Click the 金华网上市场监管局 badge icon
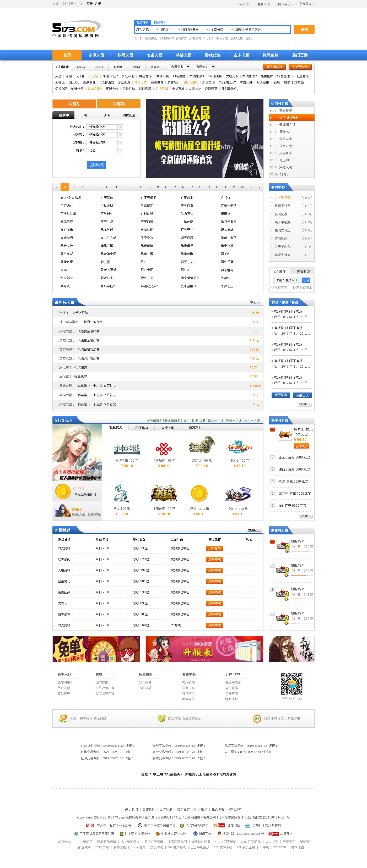This screenshot has width=367, height=868. coord(247,825)
